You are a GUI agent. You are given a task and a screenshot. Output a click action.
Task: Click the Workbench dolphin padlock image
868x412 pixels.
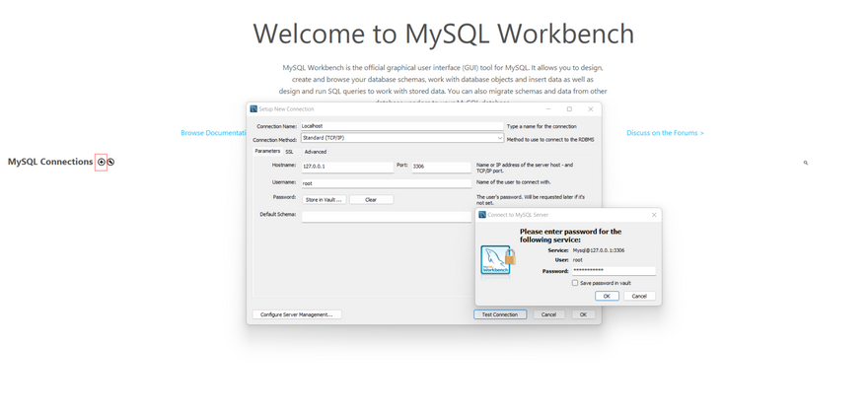(x=497, y=260)
